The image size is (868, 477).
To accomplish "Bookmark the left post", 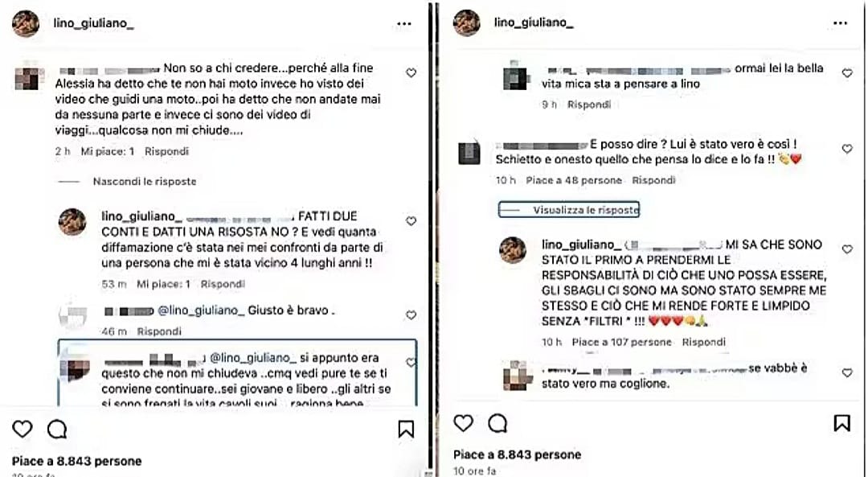I will [406, 429].
